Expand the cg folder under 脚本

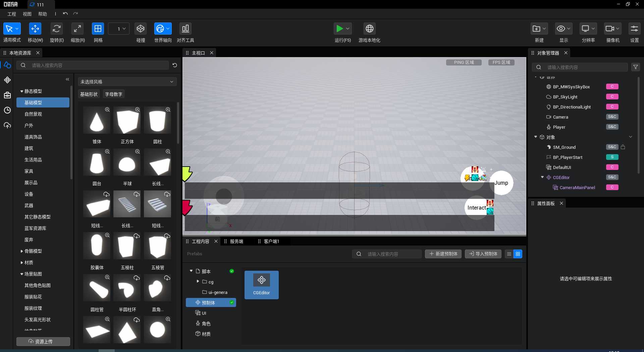pyautogui.click(x=198, y=281)
